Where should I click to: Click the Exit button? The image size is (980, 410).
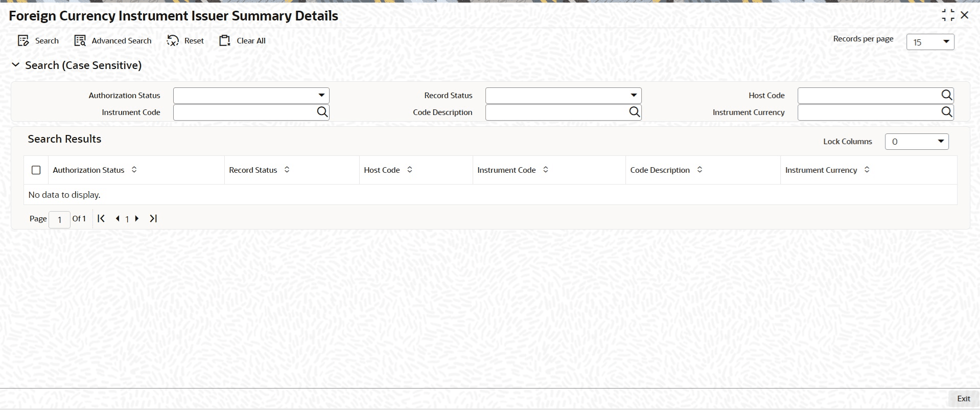tap(964, 399)
